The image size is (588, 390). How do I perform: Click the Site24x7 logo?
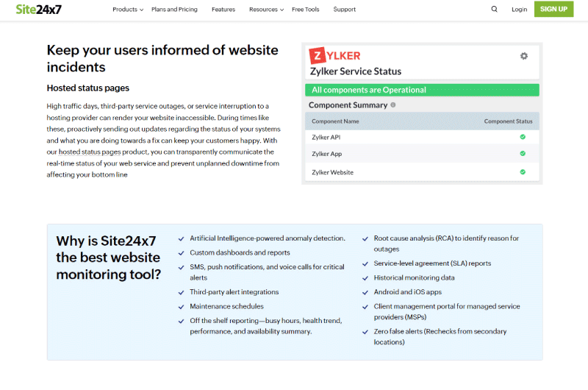click(39, 10)
